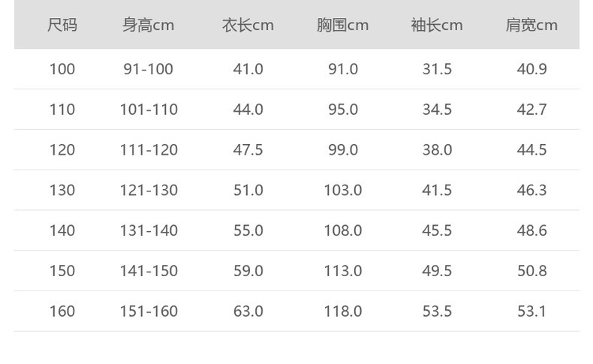Click the 40.9 shoulder width cell
The width and height of the screenshot is (593, 364).
click(x=531, y=69)
